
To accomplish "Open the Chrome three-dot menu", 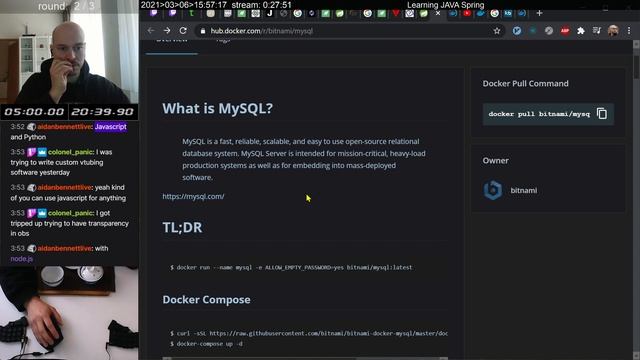I will click(629, 31).
